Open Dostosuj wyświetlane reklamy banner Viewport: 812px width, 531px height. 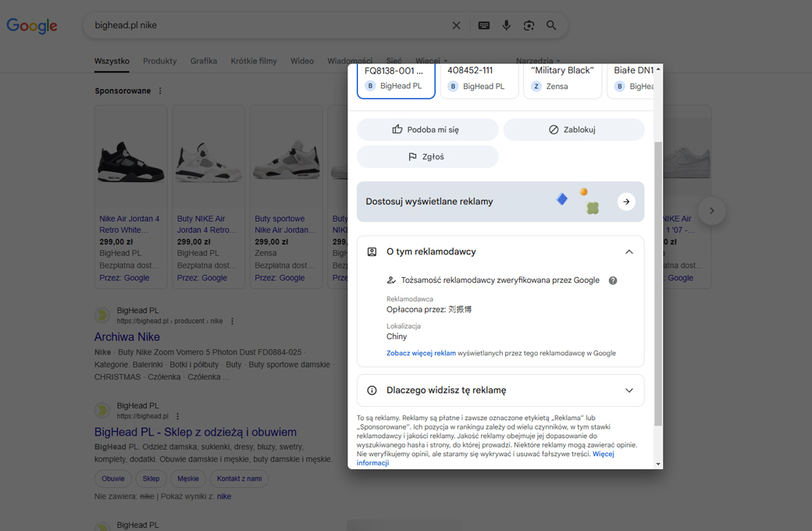click(x=500, y=201)
